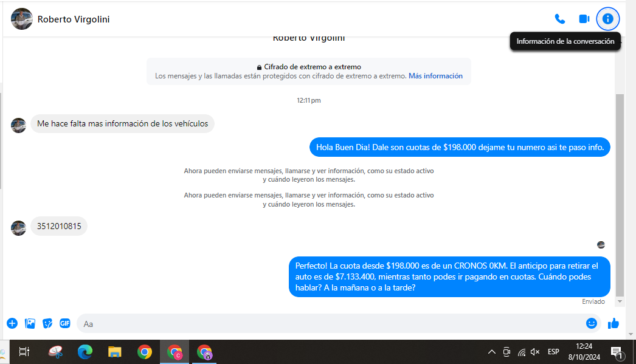This screenshot has width=636, height=364.
Task: Open Windows Task View in taskbar
Action: pos(24,352)
